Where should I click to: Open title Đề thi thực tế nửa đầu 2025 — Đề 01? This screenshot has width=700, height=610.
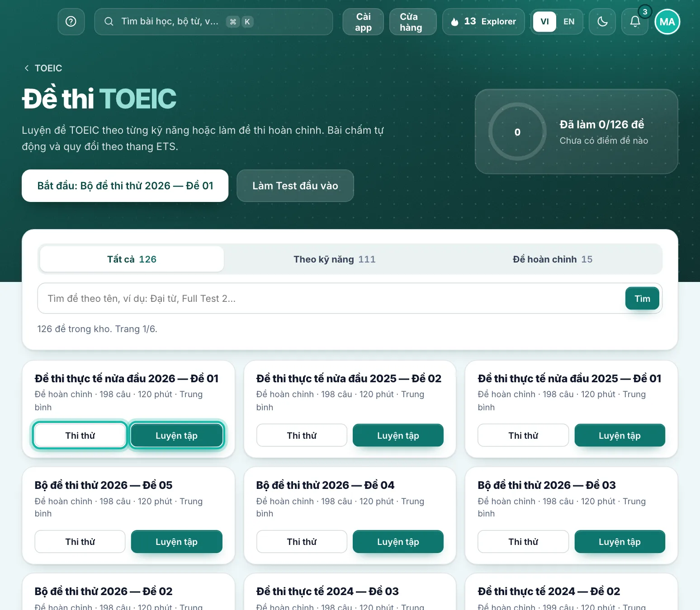tap(569, 379)
